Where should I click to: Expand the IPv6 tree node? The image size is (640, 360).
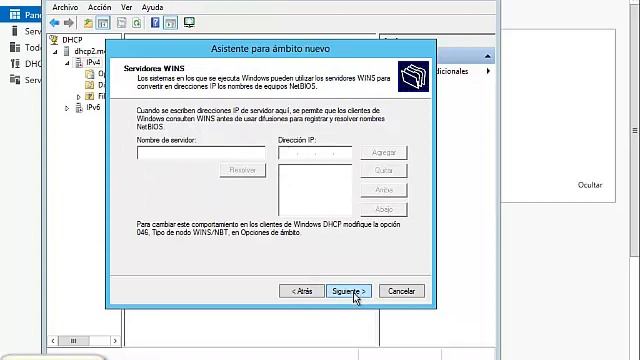tap(67, 108)
